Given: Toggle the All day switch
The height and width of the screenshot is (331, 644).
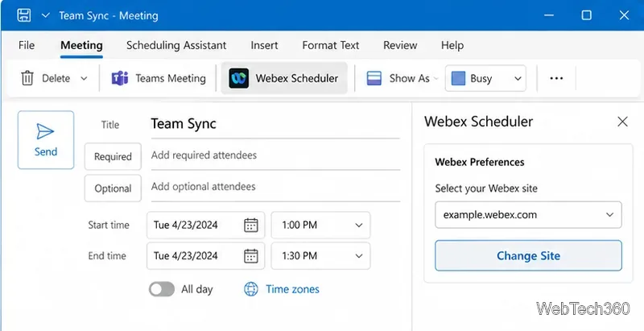Looking at the screenshot, I should [162, 289].
